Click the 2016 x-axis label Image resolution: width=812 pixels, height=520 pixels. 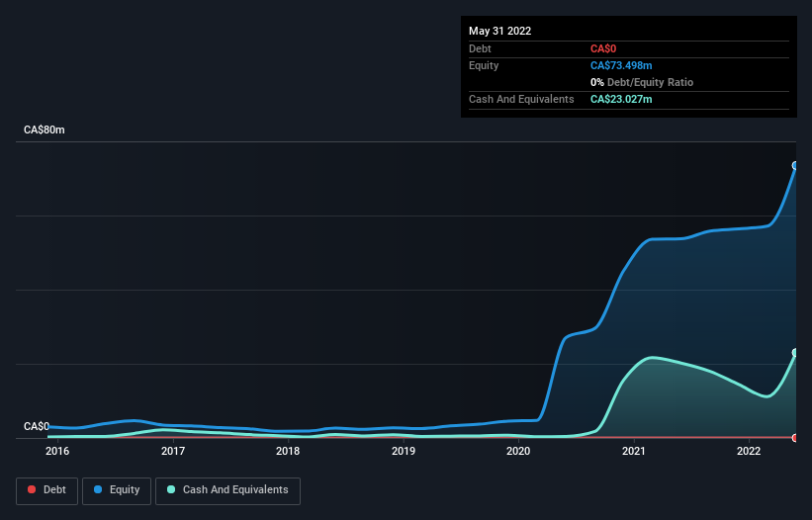click(57, 451)
